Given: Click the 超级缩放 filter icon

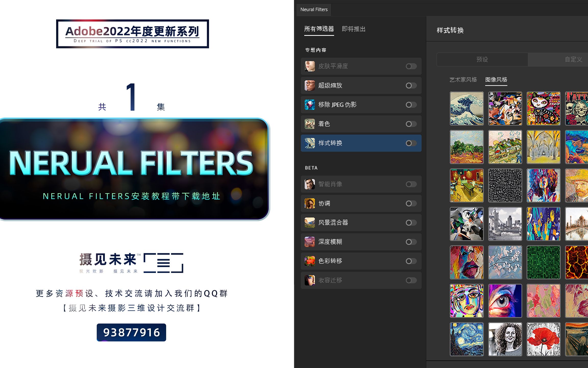Looking at the screenshot, I should (310, 86).
